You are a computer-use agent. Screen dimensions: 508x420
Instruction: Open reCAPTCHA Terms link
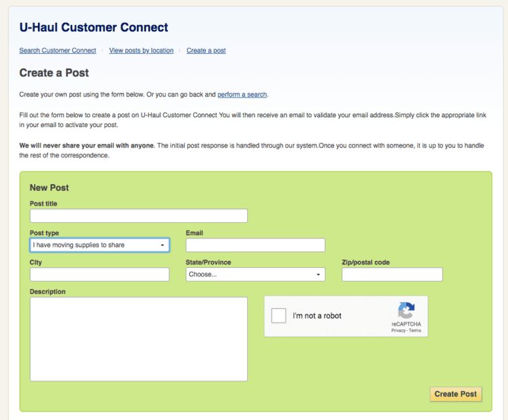(x=415, y=331)
